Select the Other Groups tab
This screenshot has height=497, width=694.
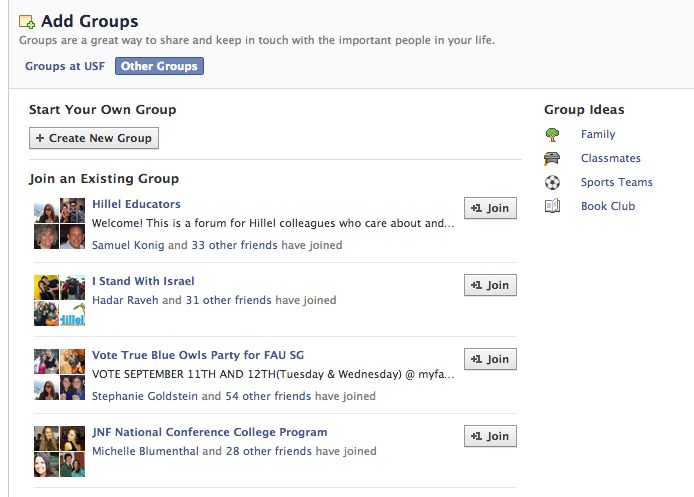(x=159, y=66)
